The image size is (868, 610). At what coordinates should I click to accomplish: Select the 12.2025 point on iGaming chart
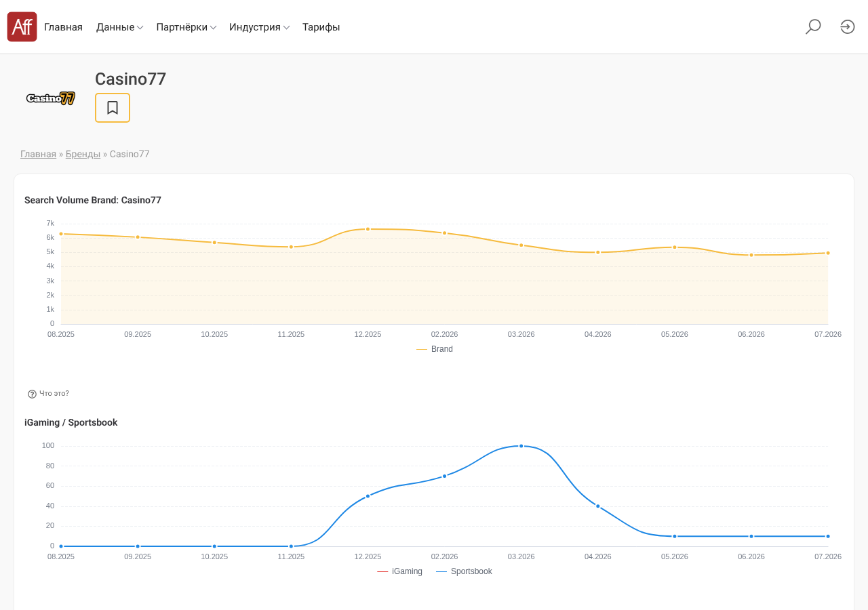tap(368, 496)
